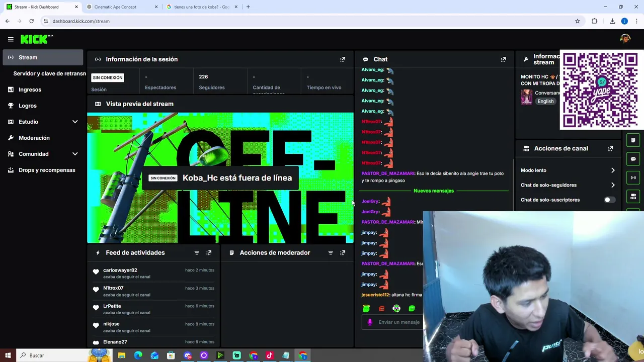Click the Nuevos mensajes divider label

click(434, 191)
